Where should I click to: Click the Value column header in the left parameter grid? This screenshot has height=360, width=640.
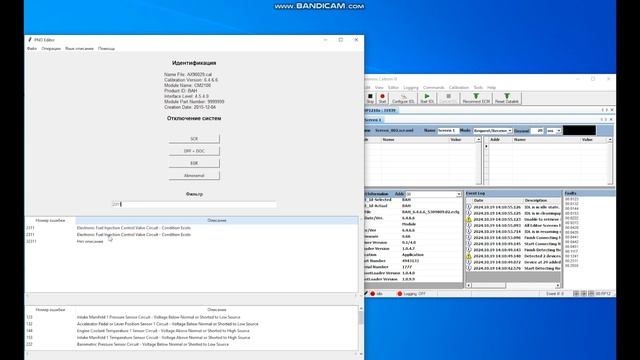pyautogui.click(x=456, y=140)
